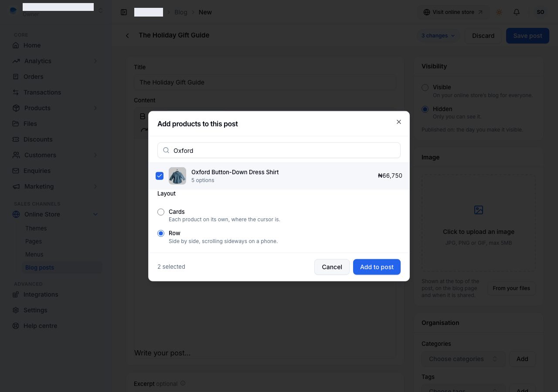This screenshot has width=558, height=392.
Task: Select the Hidden visibility option
Action: coord(425,109)
